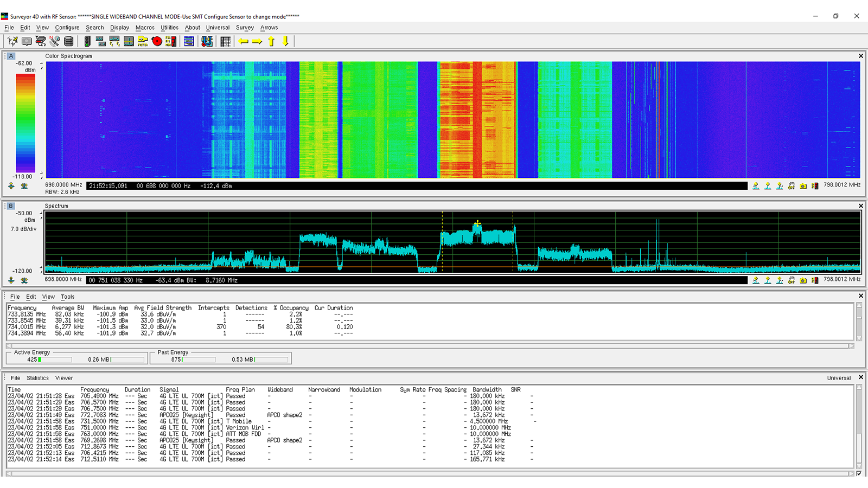868x488 pixels.
Task: Click first marker icon right of spectrogram readout
Action: coord(756,186)
